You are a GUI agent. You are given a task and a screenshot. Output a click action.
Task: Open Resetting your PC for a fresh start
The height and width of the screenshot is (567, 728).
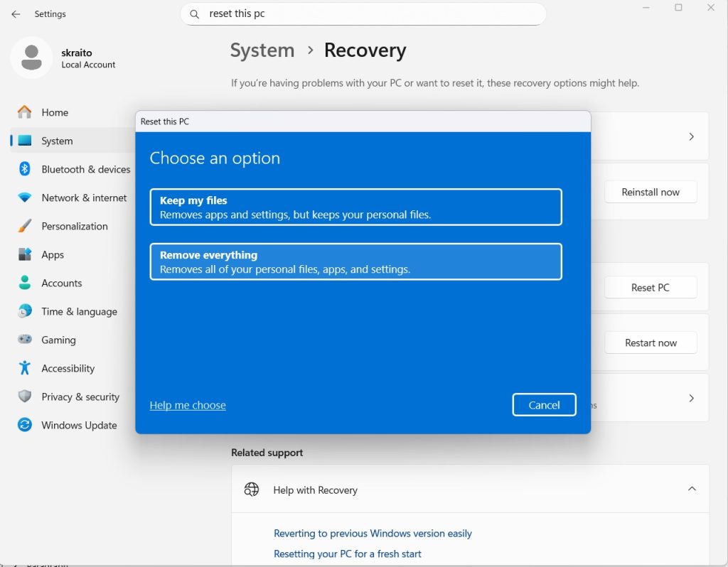pos(347,553)
